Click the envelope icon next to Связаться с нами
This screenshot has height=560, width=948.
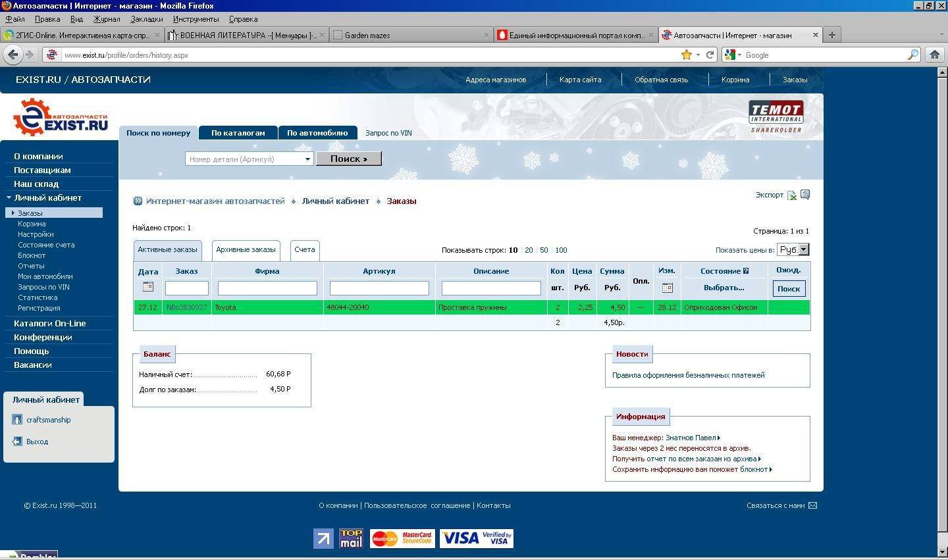click(812, 505)
